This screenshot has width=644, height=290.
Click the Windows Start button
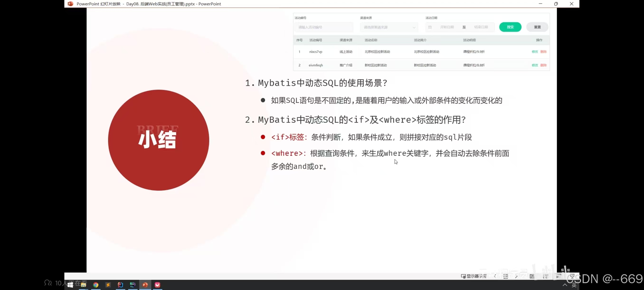pos(70,285)
